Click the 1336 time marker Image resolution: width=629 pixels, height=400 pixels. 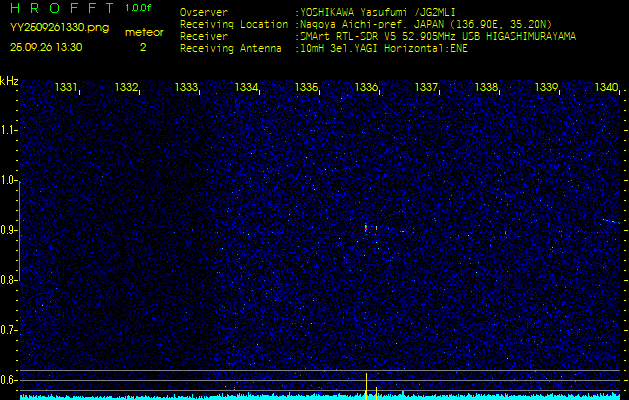tap(366, 88)
